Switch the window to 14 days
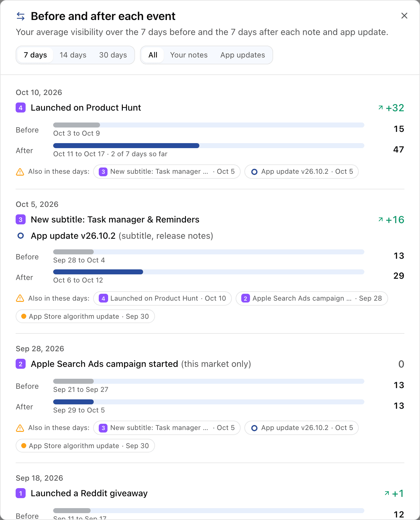Screen dimensions: 420x520 [73, 55]
